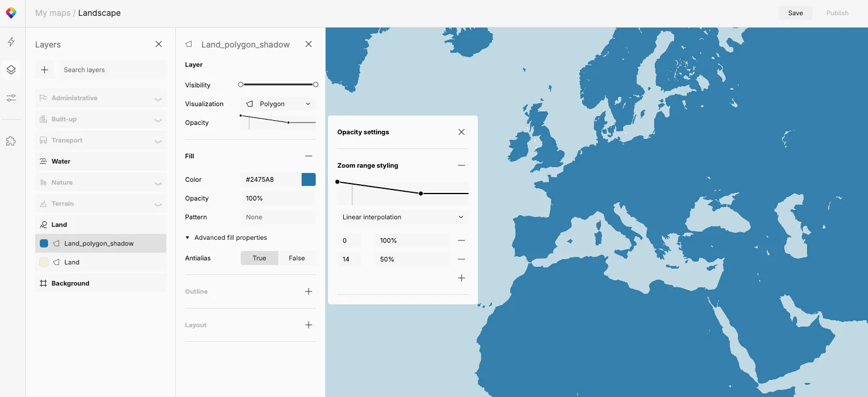Open the sliders settings sidebar icon

[x=11, y=98]
